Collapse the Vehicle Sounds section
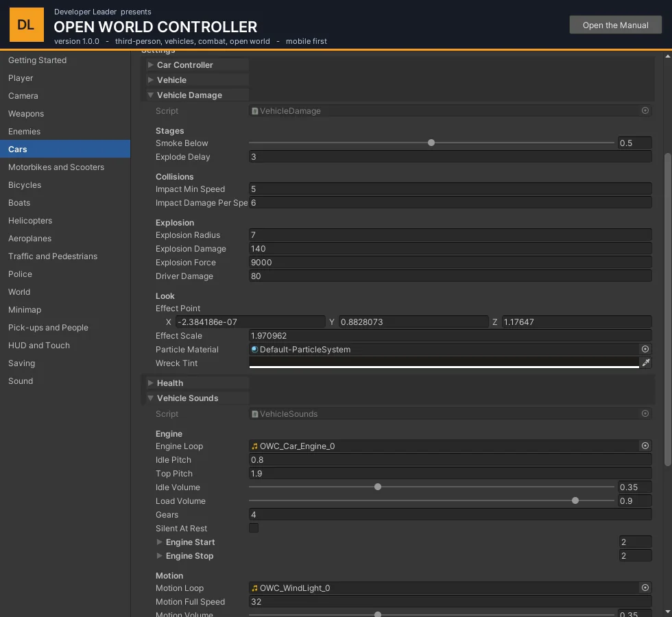Image resolution: width=672 pixels, height=617 pixels. (x=150, y=398)
